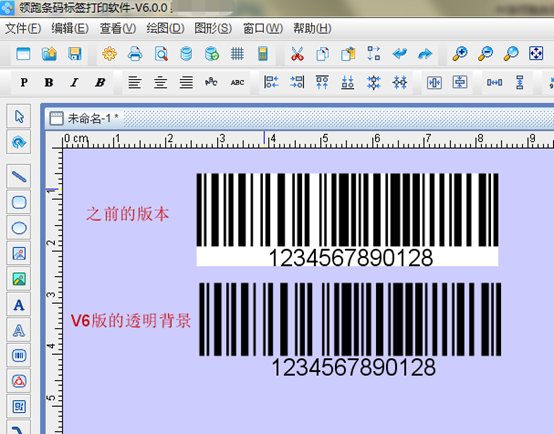
Task: Open database settings cylinder icon
Action: [186, 54]
